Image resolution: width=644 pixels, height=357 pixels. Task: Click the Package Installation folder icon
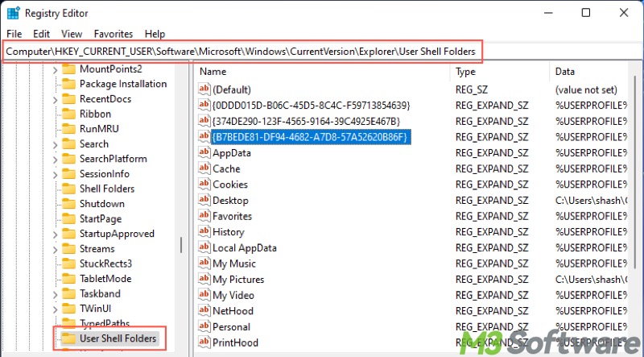(68, 84)
